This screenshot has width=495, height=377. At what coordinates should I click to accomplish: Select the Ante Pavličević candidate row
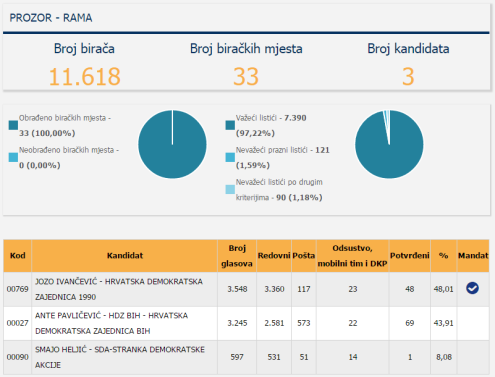[x=246, y=323]
